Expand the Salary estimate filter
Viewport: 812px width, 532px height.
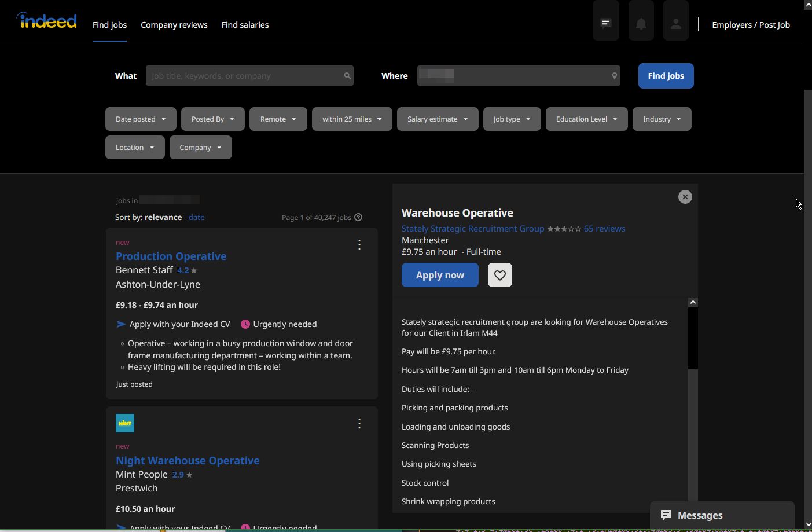click(438, 119)
